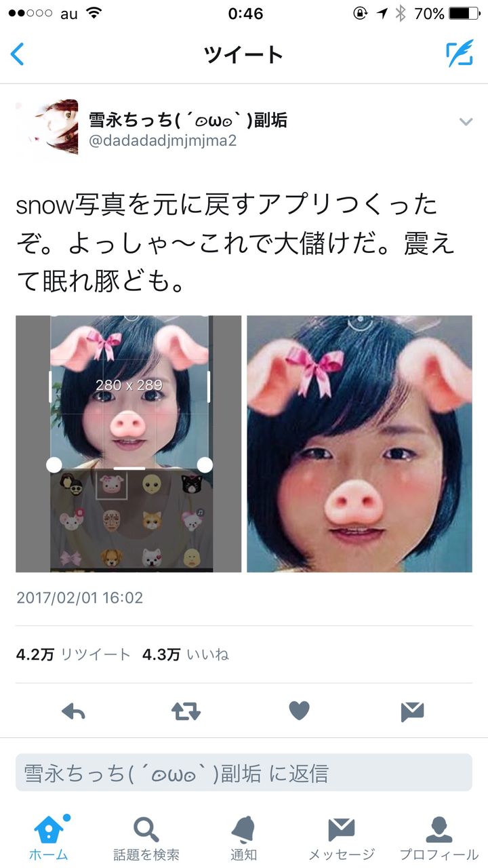This screenshot has width=488, height=868.
Task: Open the right enlarged pig-filter photo
Action: tap(359, 443)
